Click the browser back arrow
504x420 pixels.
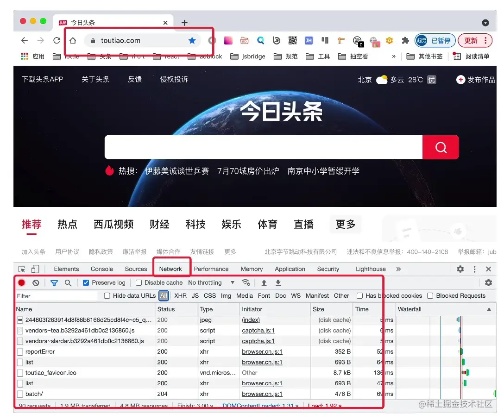click(25, 40)
